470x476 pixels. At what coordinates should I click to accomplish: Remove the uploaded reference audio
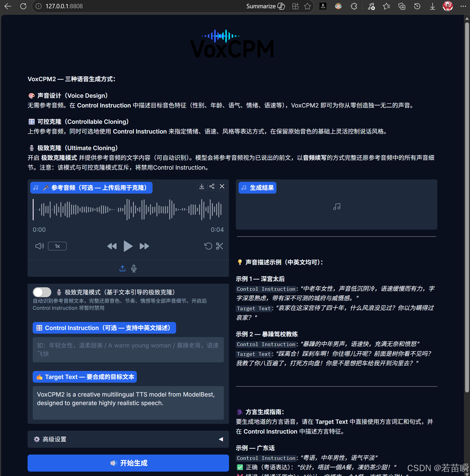tap(222, 186)
